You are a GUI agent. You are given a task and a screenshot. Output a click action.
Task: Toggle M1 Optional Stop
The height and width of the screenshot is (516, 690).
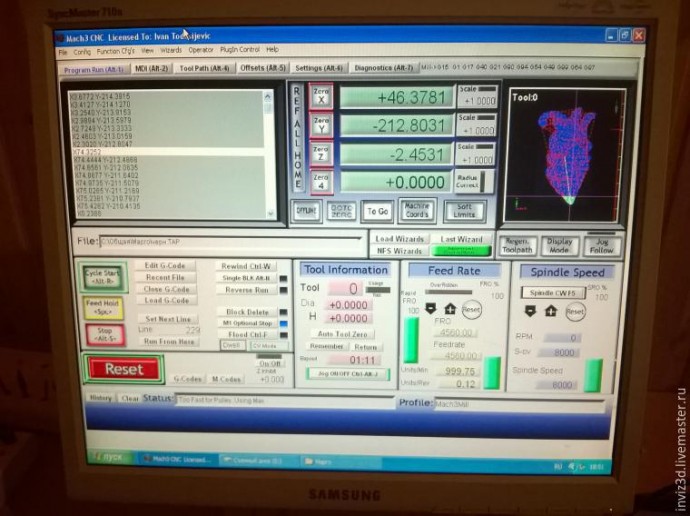(246, 323)
